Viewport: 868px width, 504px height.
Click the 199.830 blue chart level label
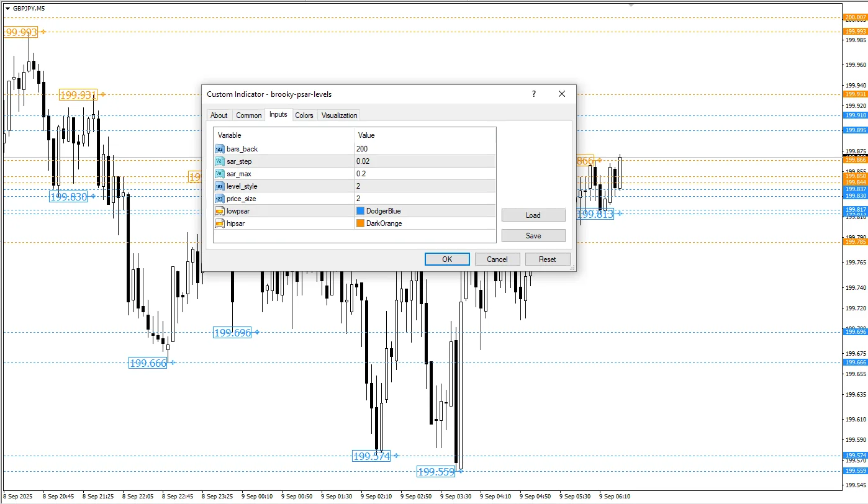click(68, 197)
